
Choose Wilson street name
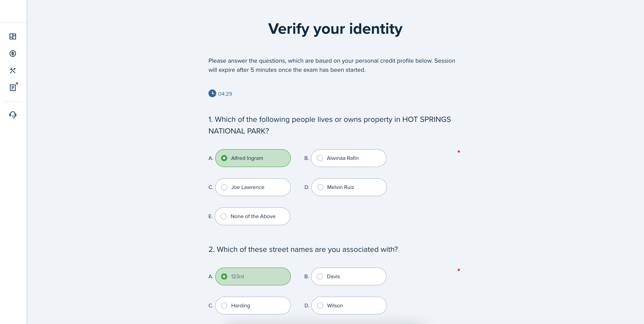(349, 305)
